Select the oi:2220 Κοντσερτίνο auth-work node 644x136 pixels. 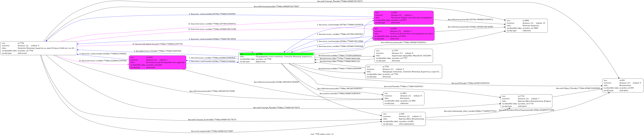158,62
